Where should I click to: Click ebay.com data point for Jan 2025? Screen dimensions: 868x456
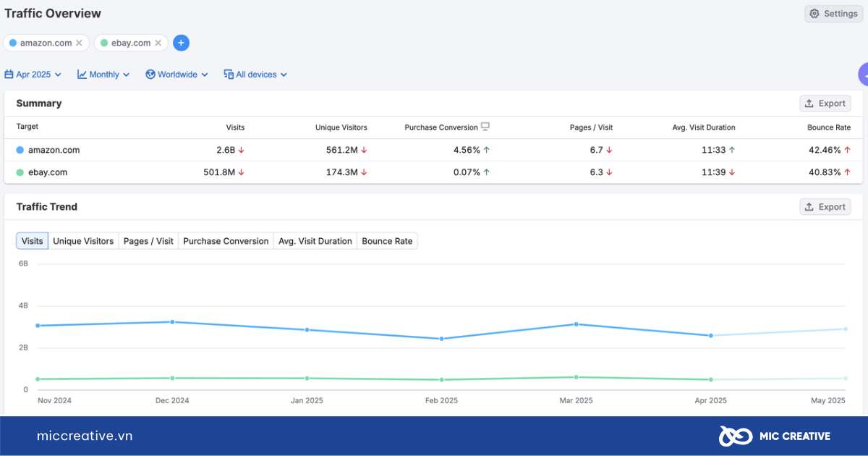coord(307,378)
